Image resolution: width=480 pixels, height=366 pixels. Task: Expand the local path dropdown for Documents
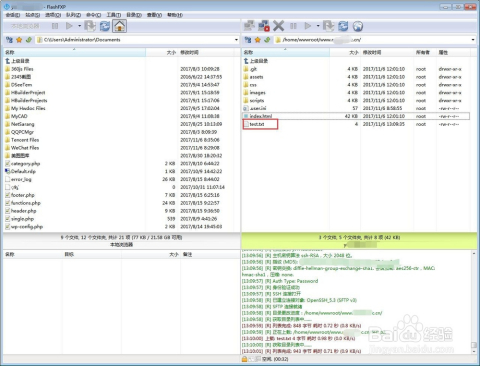click(x=236, y=40)
